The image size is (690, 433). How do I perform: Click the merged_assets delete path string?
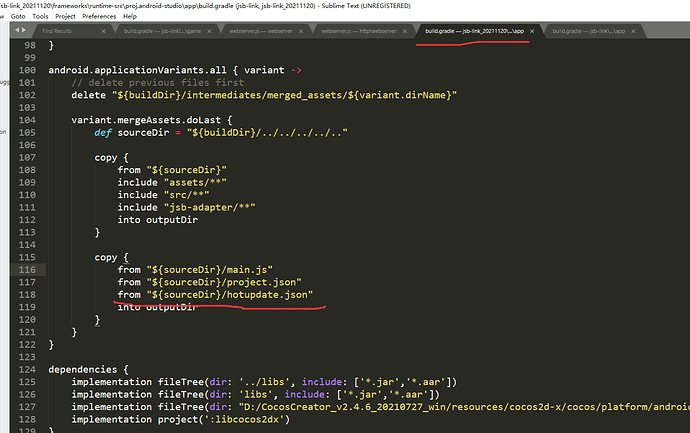(284, 95)
